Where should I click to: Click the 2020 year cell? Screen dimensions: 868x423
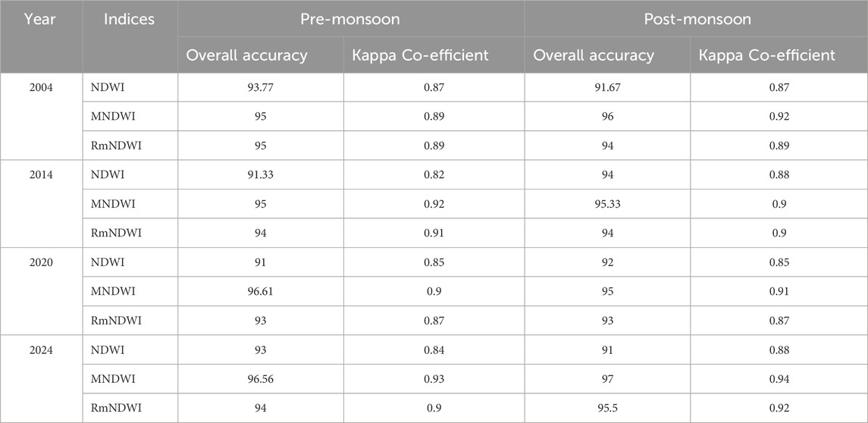[40, 263]
